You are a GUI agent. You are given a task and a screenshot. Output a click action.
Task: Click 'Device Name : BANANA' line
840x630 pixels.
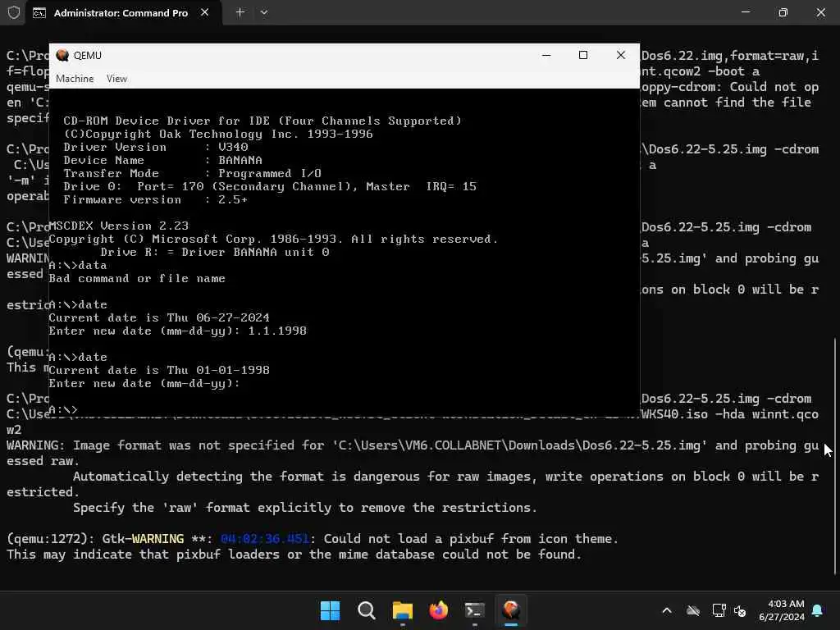163,160
